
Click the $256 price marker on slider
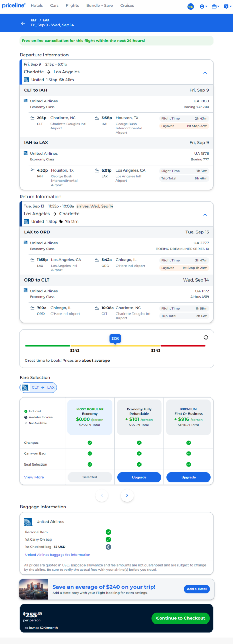[x=115, y=338]
